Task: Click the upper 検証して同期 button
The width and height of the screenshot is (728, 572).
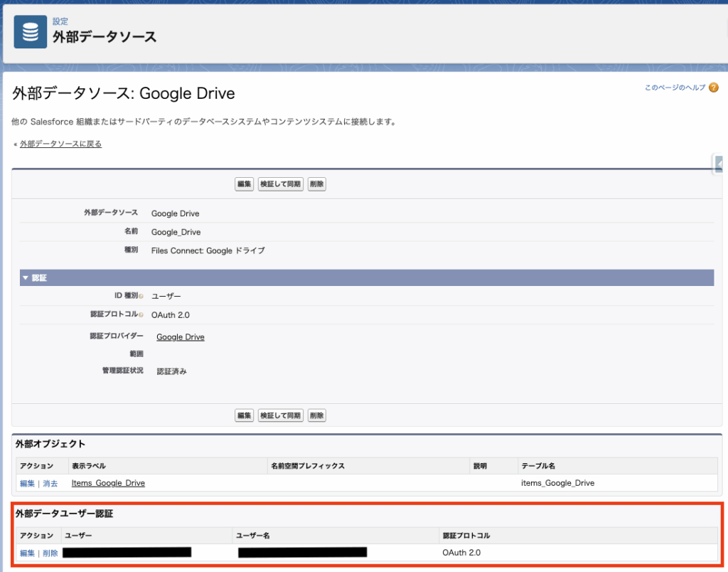Action: [x=280, y=184]
